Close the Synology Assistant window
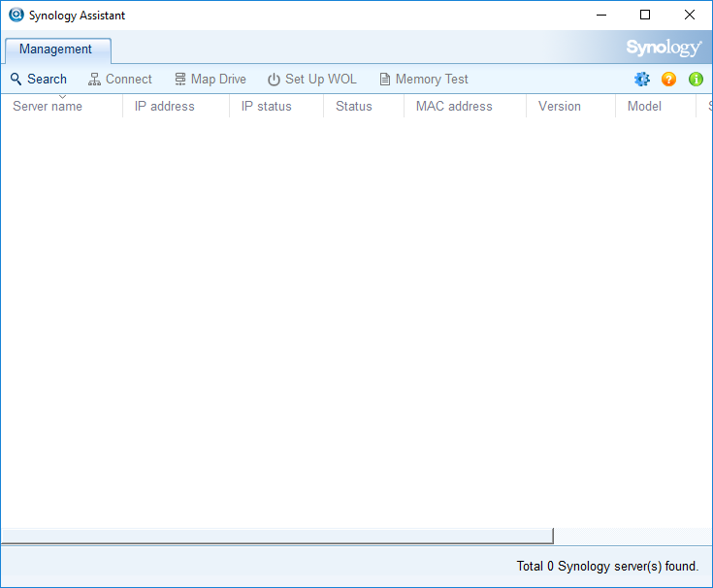713x588 pixels. click(x=690, y=15)
